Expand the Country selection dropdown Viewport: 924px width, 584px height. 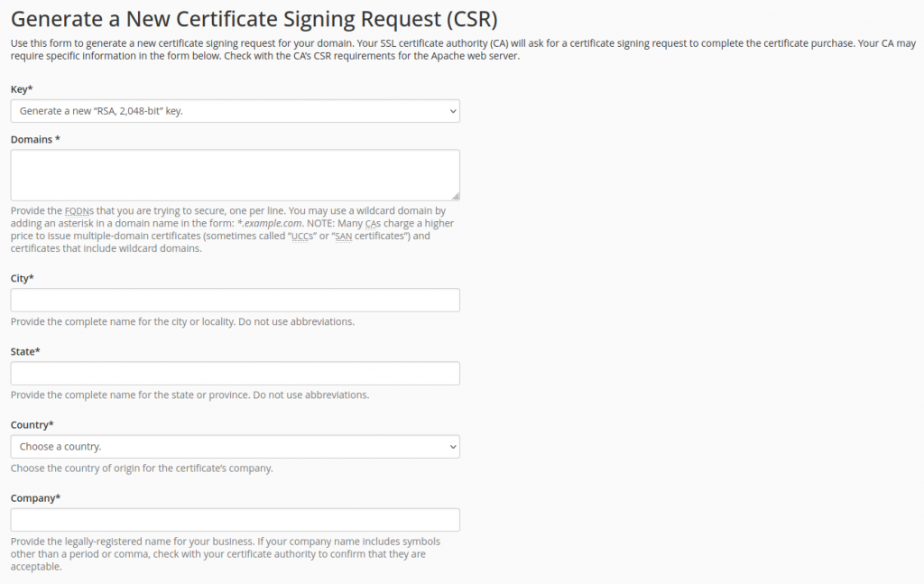tap(235, 447)
